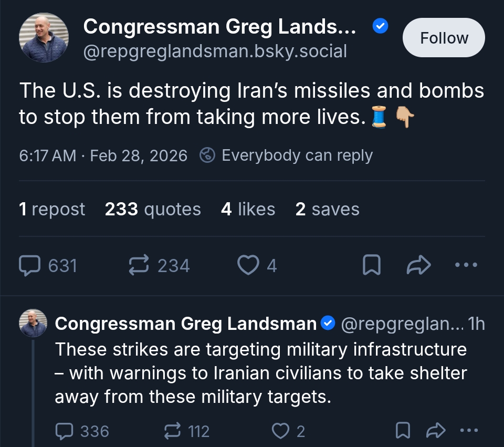
Task: View the 4 likes list
Action: click(248, 209)
